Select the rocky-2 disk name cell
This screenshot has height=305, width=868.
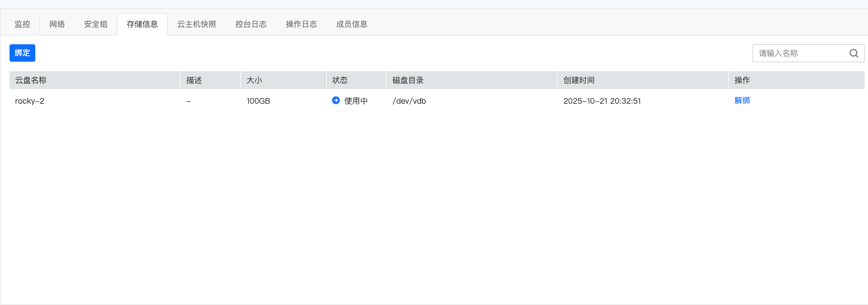pos(30,101)
